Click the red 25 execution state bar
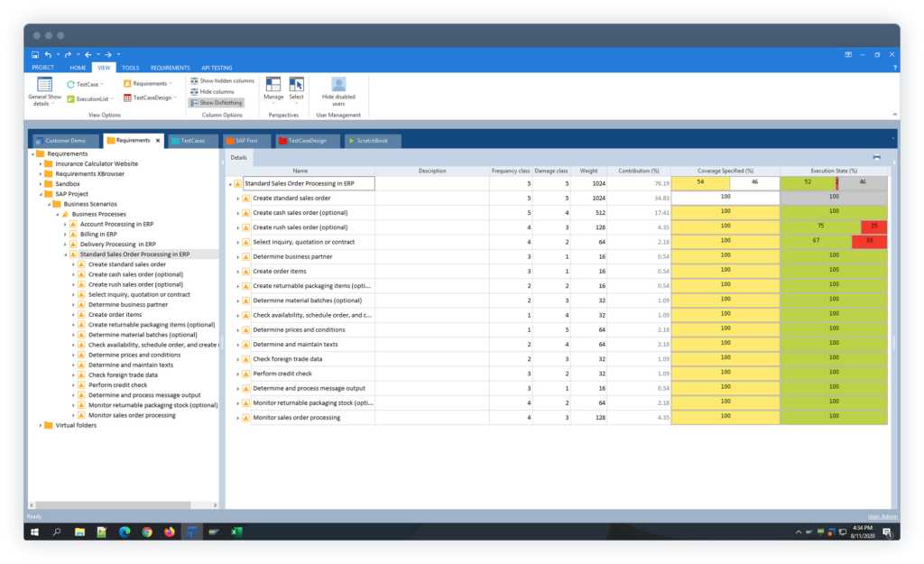Image resolution: width=924 pixels, height=564 pixels. (x=874, y=227)
